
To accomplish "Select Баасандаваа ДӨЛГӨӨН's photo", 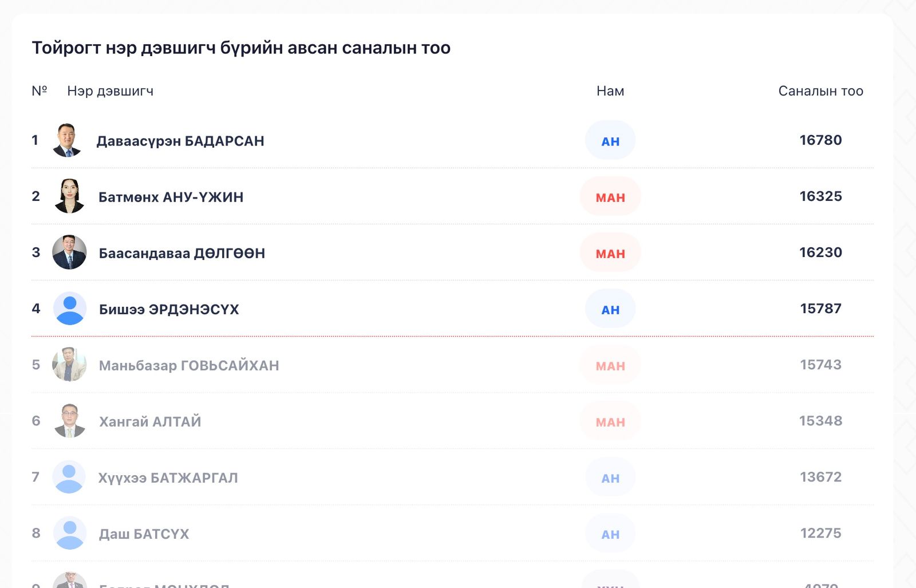I will [68, 252].
